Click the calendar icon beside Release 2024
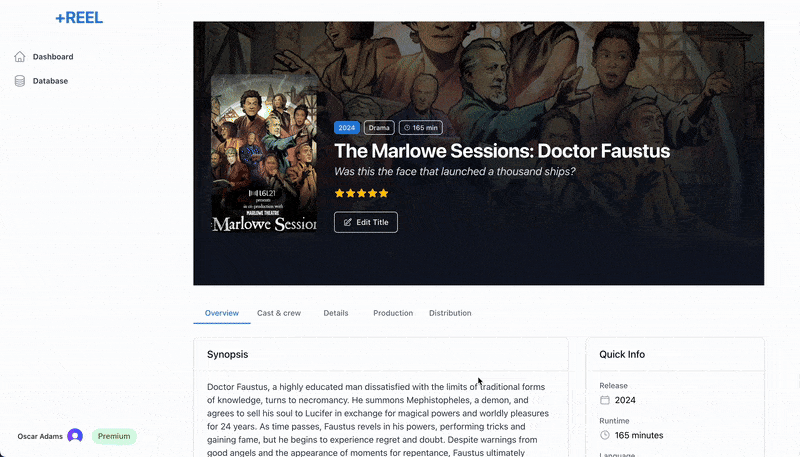Screen dimensions: 800x457 coord(605,400)
